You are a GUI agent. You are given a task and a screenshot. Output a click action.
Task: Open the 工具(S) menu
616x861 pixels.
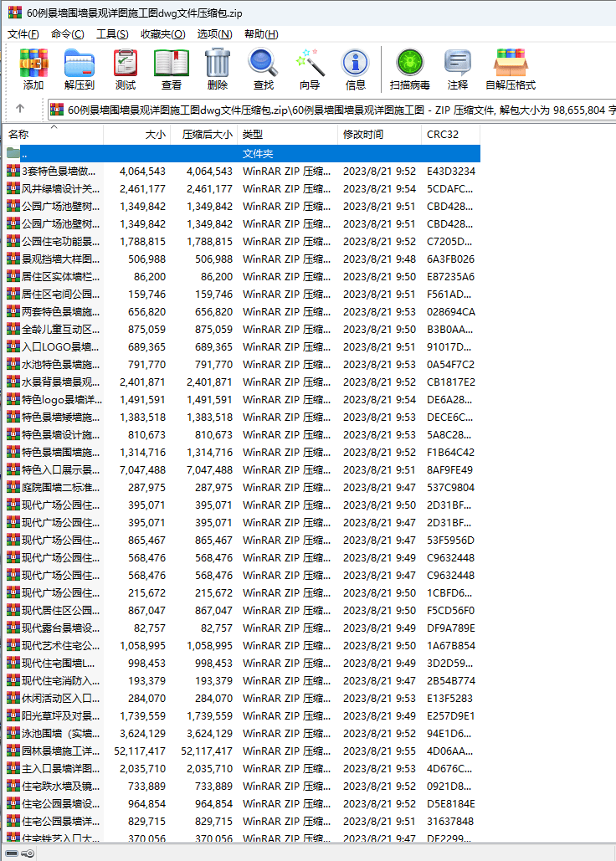[x=112, y=34]
